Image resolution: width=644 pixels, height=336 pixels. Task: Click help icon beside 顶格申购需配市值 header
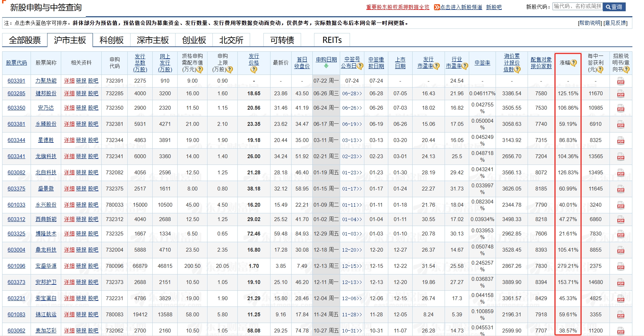(x=200, y=70)
